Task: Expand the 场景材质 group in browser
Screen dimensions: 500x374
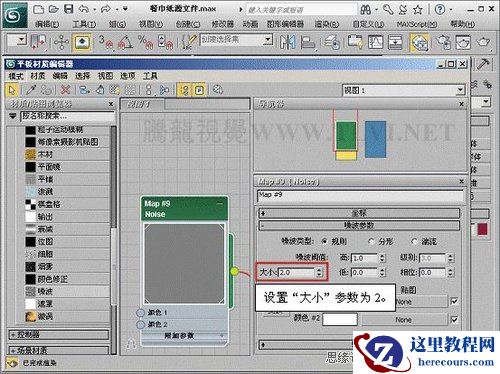Action: point(59,350)
